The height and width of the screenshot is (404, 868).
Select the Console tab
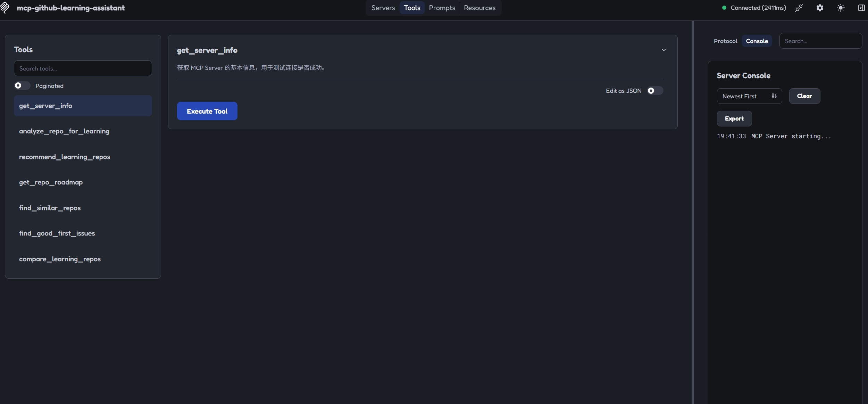[x=757, y=41]
